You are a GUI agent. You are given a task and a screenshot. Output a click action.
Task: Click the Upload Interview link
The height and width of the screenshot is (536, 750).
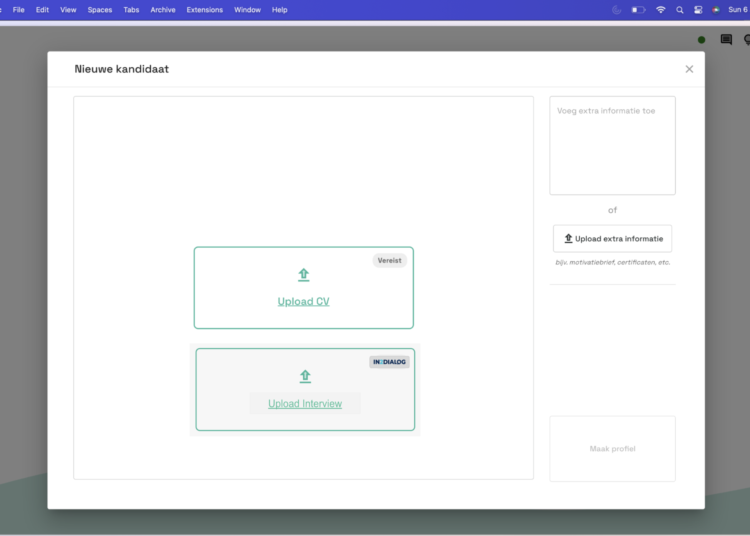(x=305, y=404)
